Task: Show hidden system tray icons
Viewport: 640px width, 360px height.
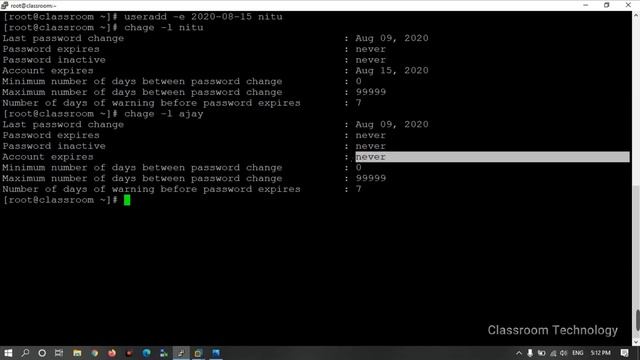Action: pos(519,353)
